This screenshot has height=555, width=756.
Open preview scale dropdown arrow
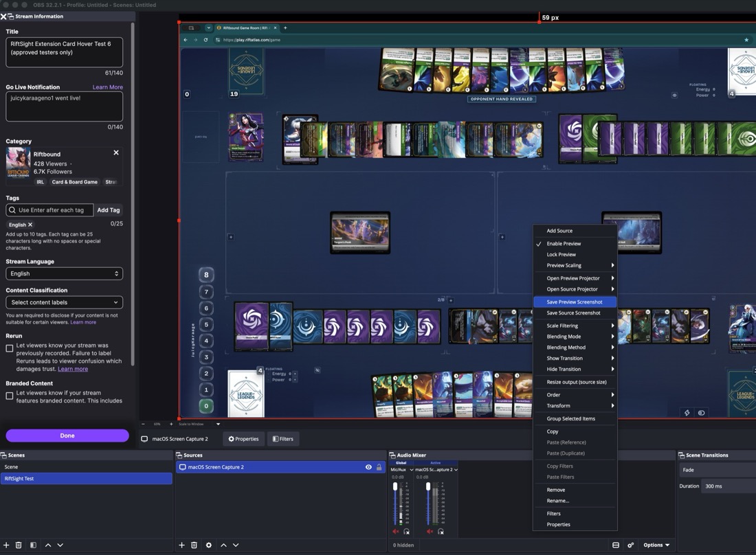218,424
